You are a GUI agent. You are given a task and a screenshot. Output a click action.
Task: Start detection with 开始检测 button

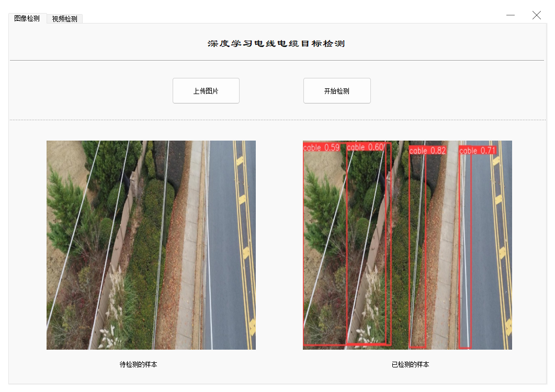(337, 91)
